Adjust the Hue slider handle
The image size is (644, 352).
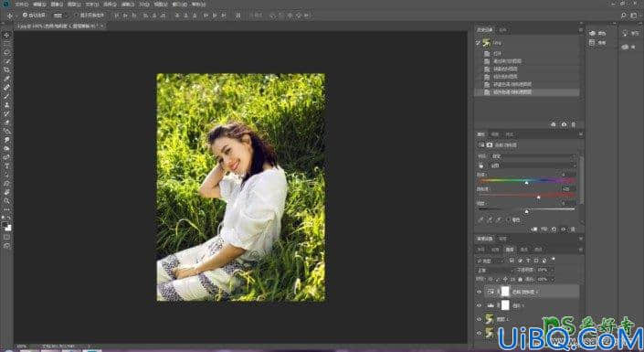[526, 183]
